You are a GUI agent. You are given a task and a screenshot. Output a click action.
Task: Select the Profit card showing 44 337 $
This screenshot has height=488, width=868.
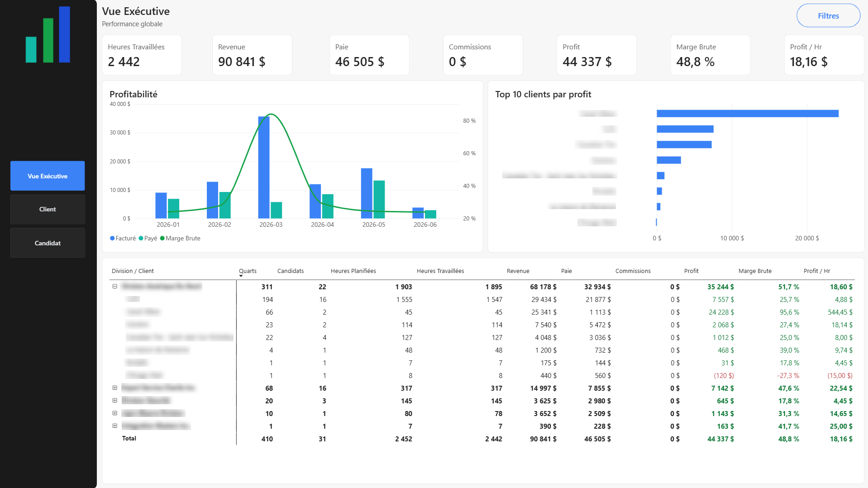(596, 55)
